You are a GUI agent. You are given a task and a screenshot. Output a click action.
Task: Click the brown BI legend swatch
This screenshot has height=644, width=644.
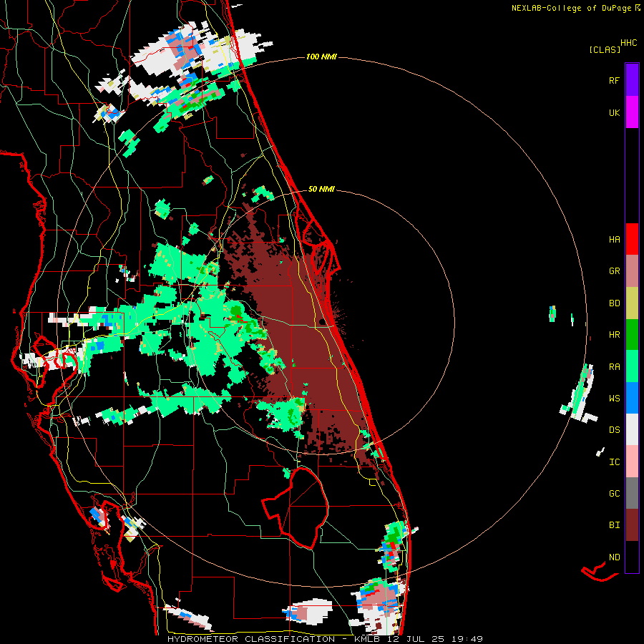632,525
